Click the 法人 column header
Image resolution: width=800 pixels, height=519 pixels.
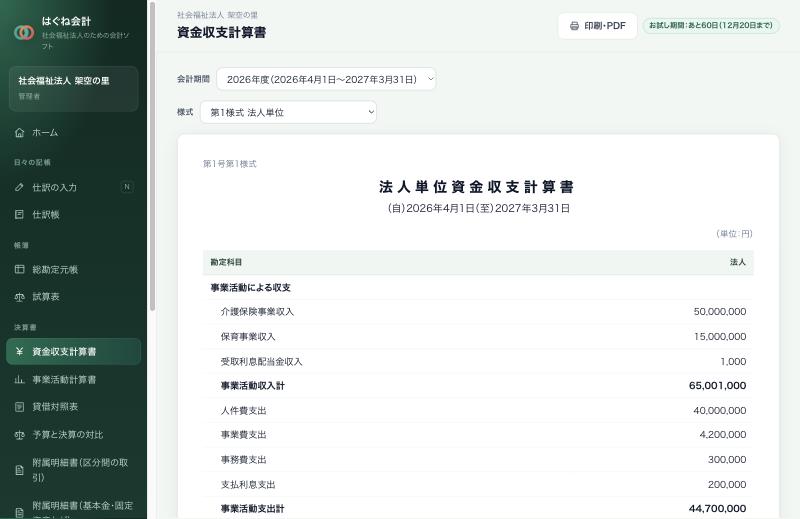738,262
